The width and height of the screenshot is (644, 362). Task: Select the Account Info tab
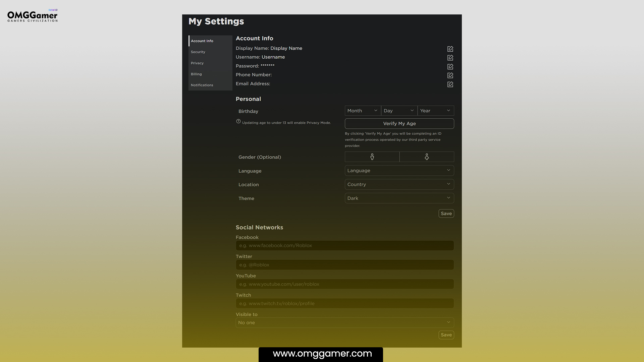coord(210,41)
